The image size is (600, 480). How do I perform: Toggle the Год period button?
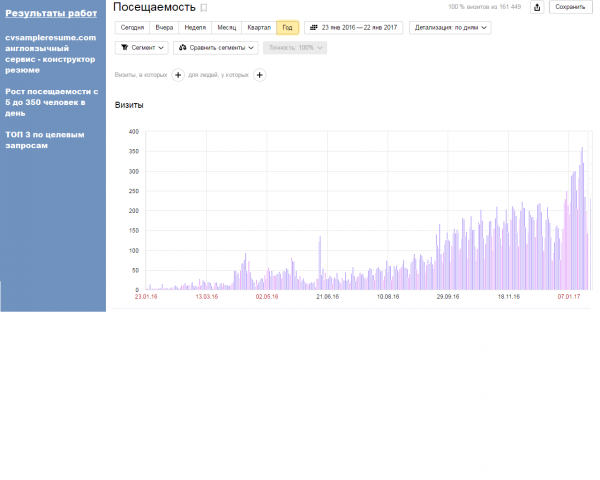click(x=287, y=28)
